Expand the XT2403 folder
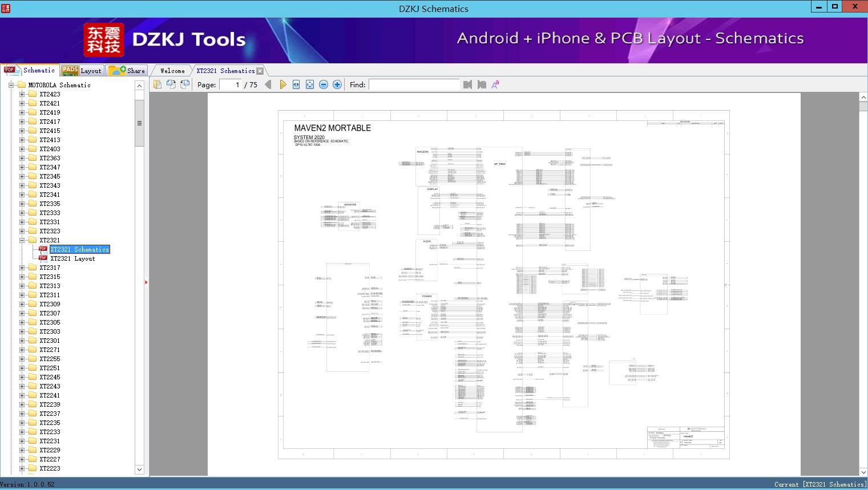Image resolution: width=868 pixels, height=490 pixels. (x=22, y=149)
